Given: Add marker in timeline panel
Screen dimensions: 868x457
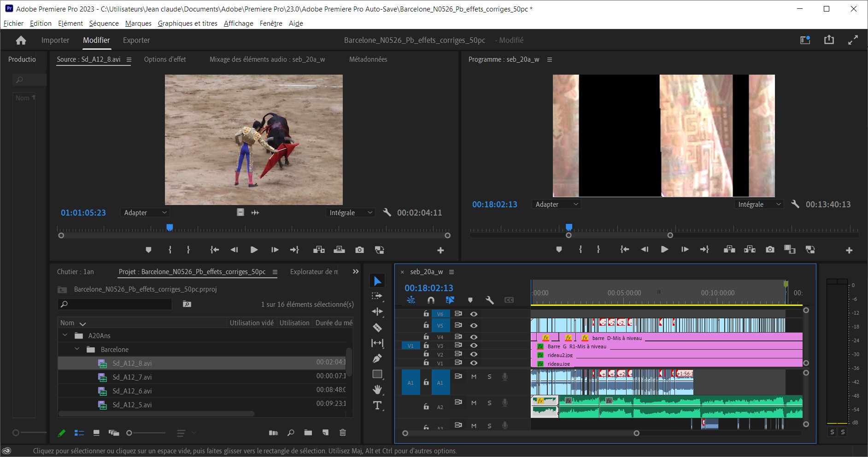Looking at the screenshot, I should click(470, 300).
